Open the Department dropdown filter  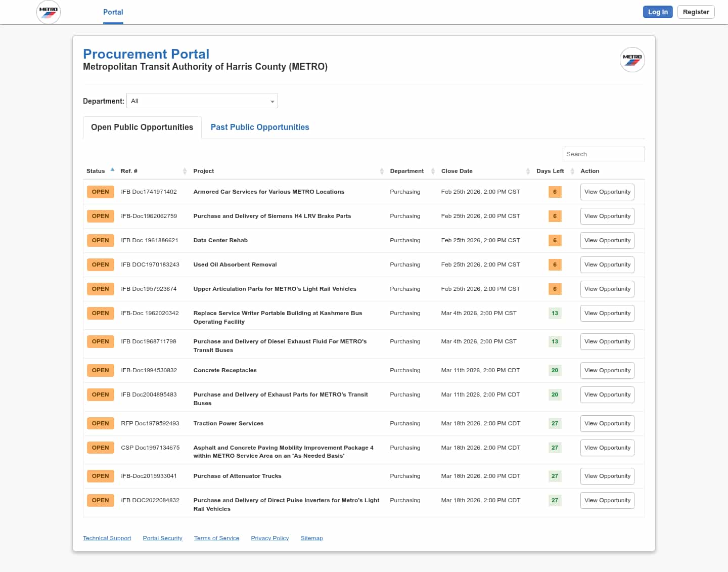(202, 101)
